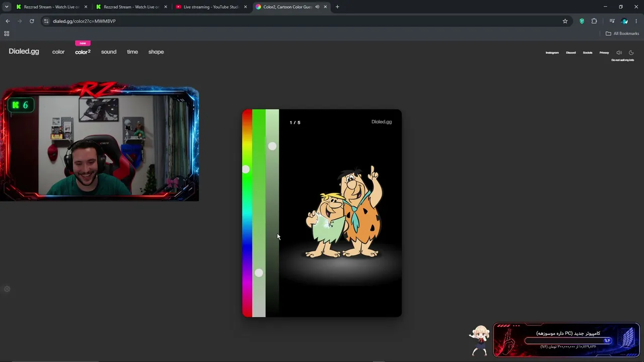Switch to the time game mode

(132, 52)
